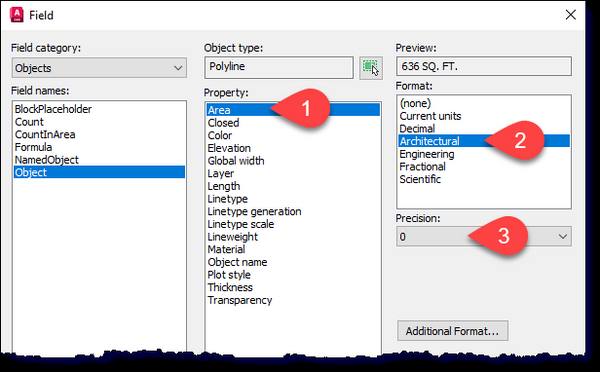Choose Lineweight in Property list
This screenshot has width=600, height=372.
coord(233,237)
